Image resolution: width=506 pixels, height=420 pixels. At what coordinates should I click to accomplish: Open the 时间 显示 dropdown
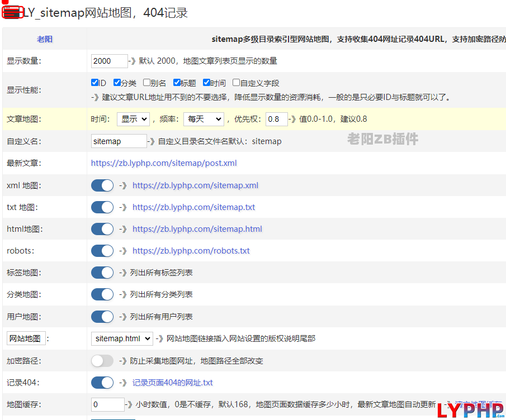133,119
